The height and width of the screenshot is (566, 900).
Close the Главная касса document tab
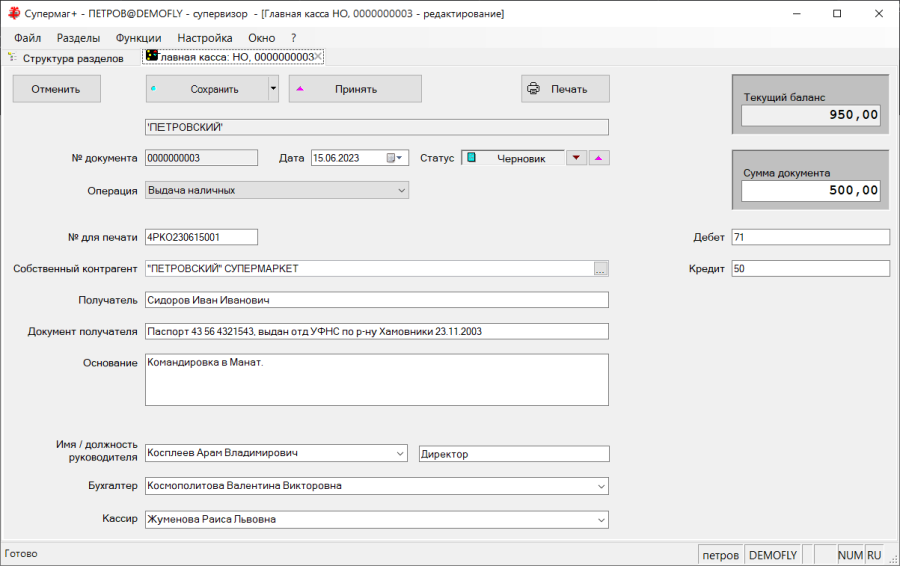pyautogui.click(x=318, y=57)
